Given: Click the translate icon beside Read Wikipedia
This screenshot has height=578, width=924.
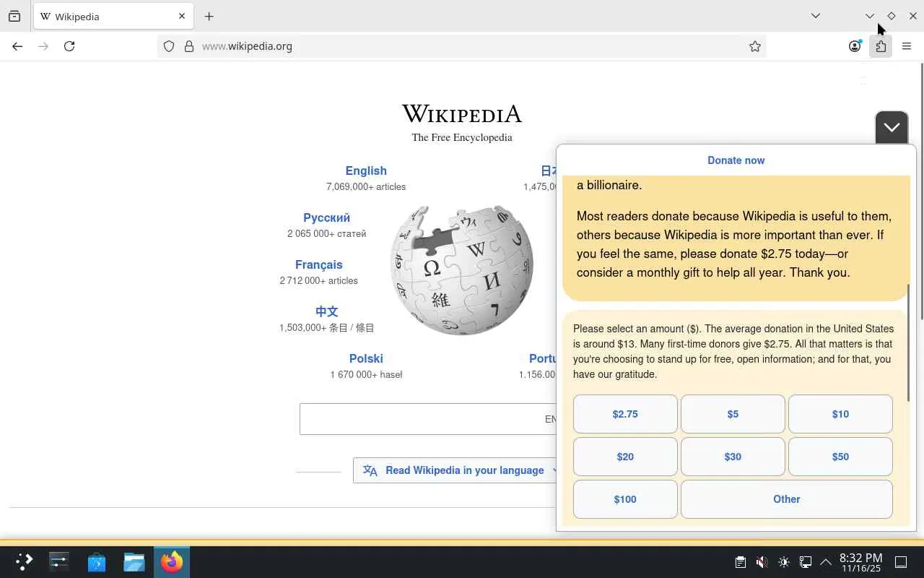Looking at the screenshot, I should (370, 470).
